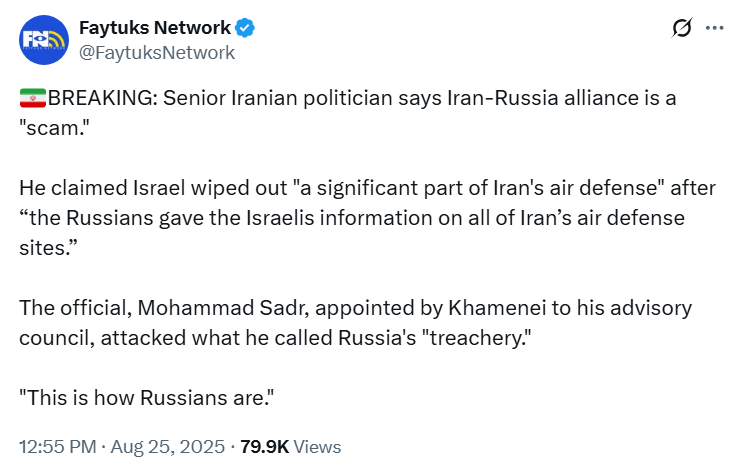Click the Views label
The width and height of the screenshot is (731, 463).
tap(317, 447)
